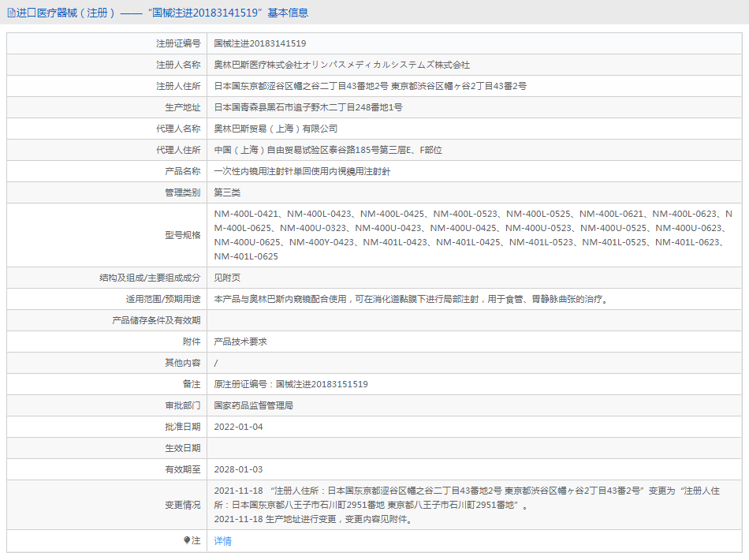Select the registrant name 奥林巴斯医疗株式会社 value

342,65
